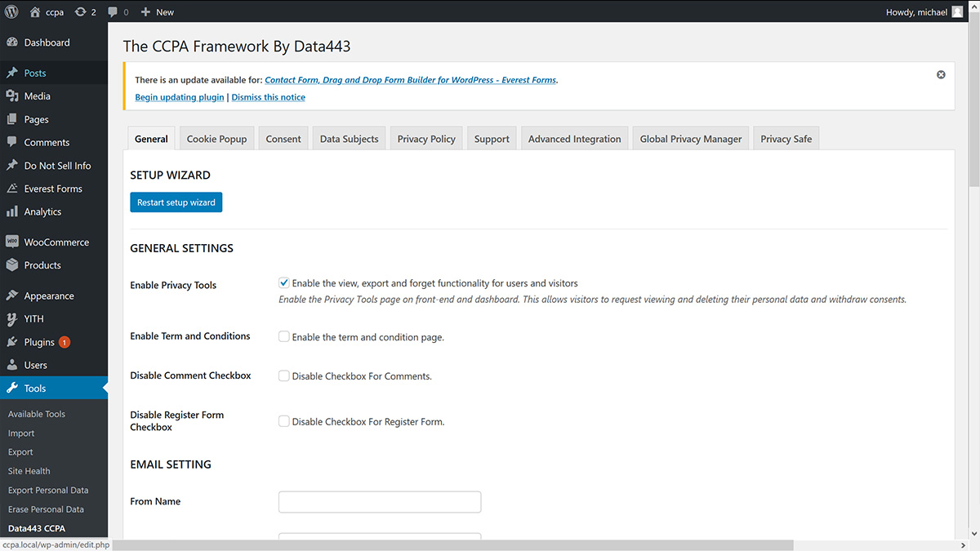
Task: Click the Pages icon in sidebar
Action: pyautogui.click(x=12, y=119)
